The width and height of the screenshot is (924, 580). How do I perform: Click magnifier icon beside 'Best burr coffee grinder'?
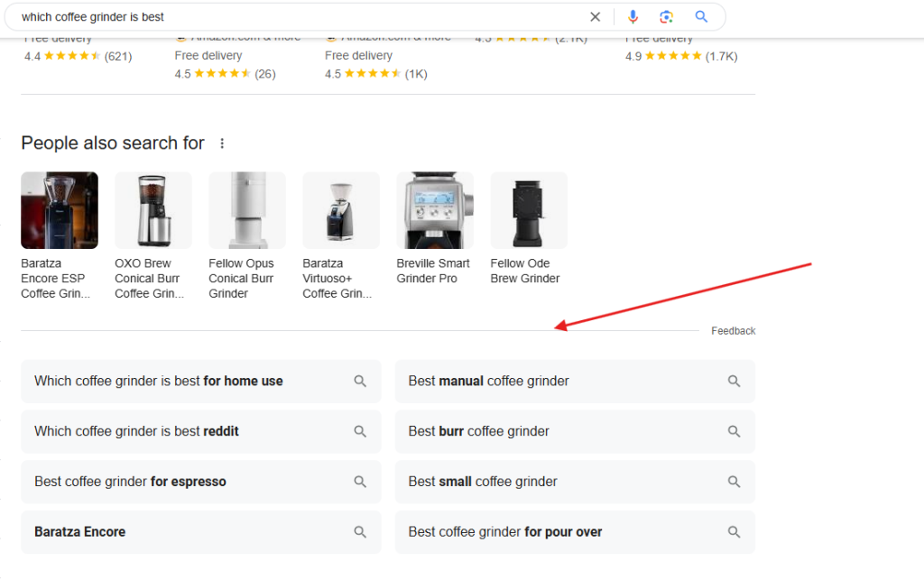[735, 431]
